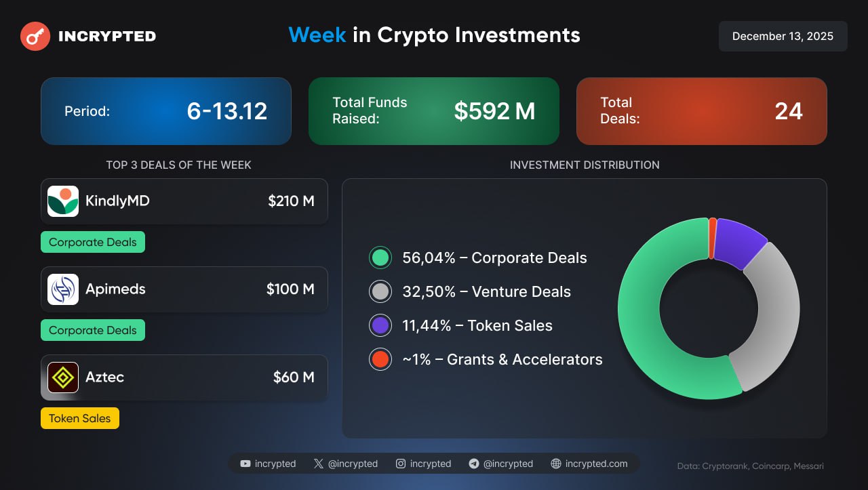This screenshot has height=490, width=868.
Task: Click the X (Twitter) icon
Action: click(x=319, y=464)
